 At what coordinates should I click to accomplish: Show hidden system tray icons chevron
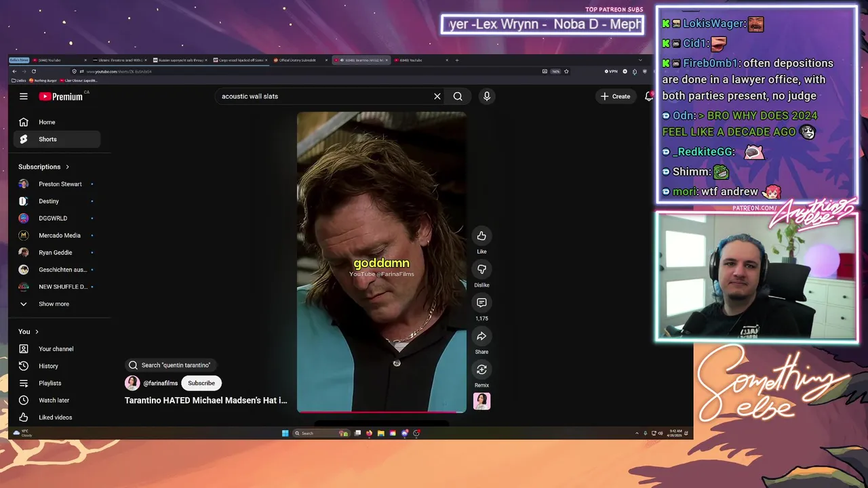click(637, 433)
